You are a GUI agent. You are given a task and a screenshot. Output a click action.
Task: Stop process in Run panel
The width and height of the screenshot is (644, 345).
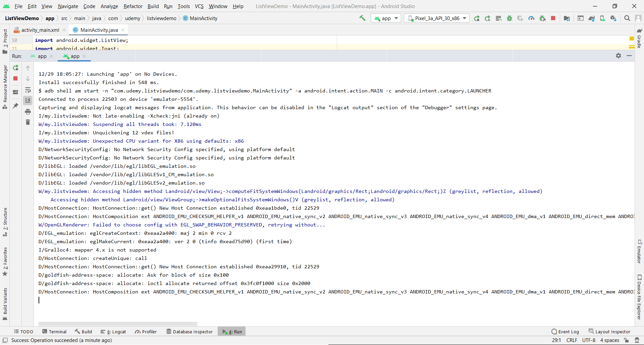(15, 78)
